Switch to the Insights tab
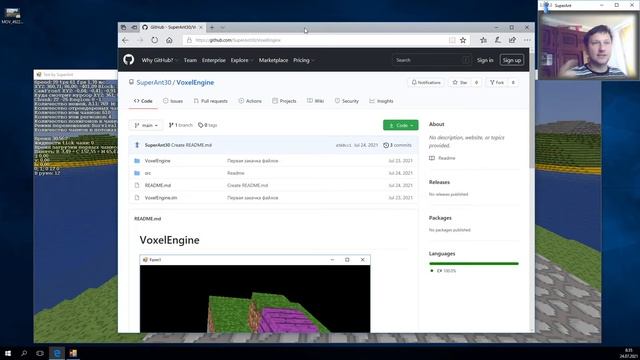640x360 pixels. point(381,101)
